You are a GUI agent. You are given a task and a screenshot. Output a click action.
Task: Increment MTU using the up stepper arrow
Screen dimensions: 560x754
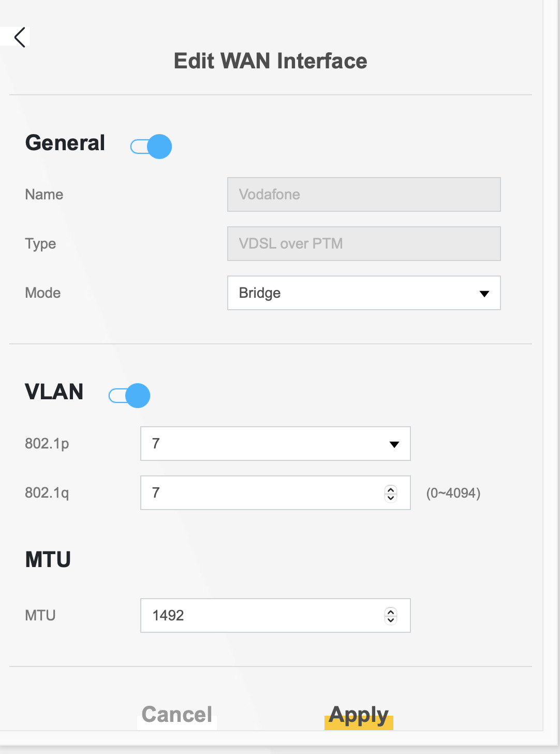point(391,612)
